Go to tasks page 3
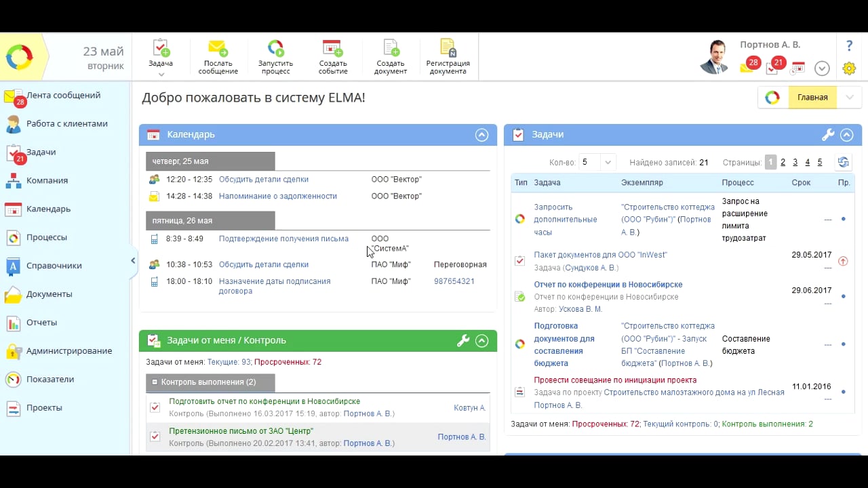 tap(795, 163)
